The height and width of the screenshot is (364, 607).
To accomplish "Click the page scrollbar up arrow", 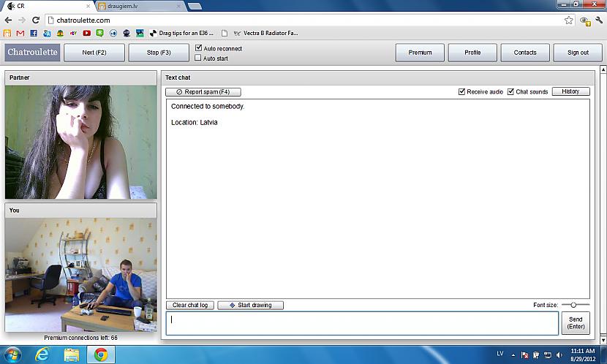I will (603, 69).
